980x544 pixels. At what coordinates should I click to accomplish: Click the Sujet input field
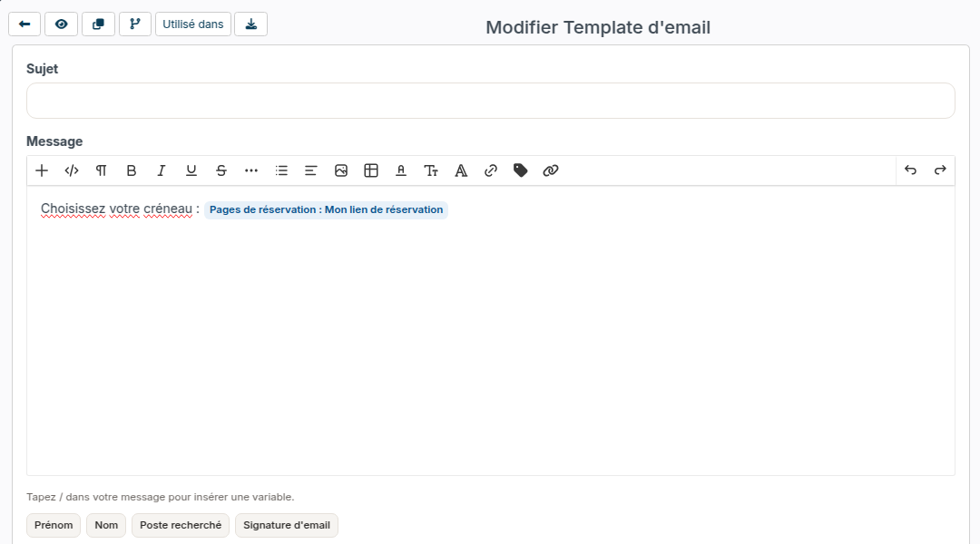[x=491, y=101]
